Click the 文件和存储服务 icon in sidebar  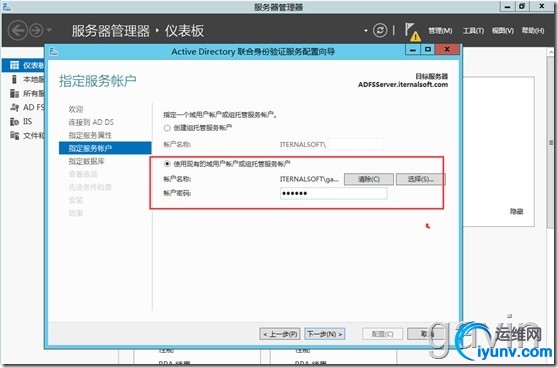14,136
